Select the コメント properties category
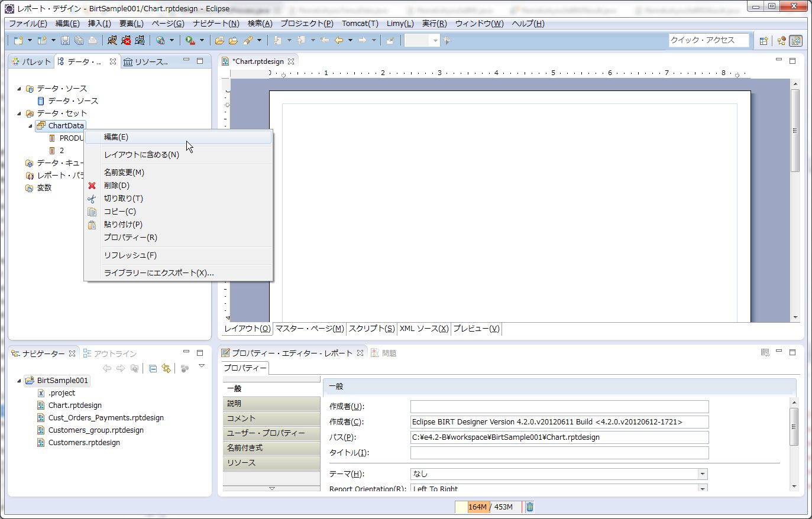The image size is (812, 519). [271, 419]
